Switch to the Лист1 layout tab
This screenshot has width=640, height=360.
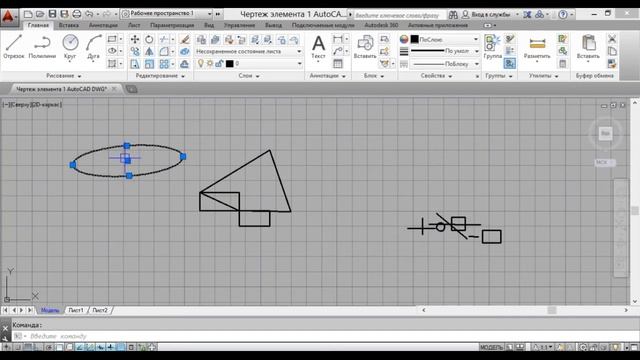pos(76,310)
